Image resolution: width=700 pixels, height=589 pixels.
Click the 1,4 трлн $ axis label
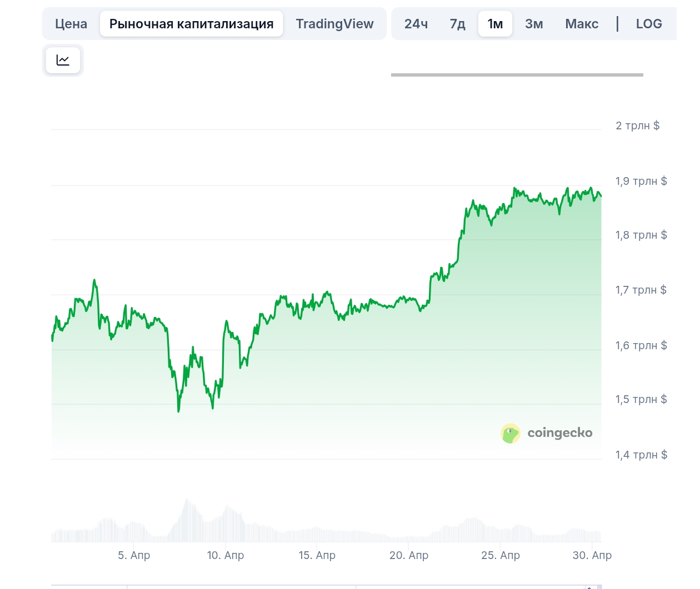tap(641, 455)
